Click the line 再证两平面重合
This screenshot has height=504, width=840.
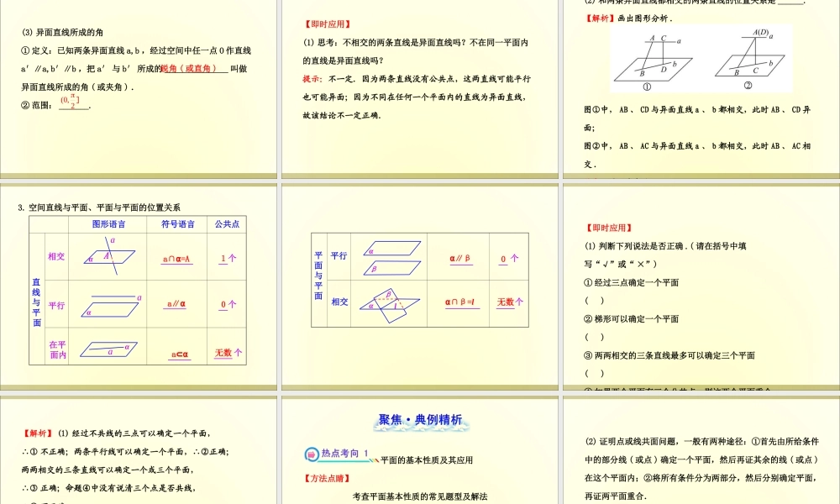[616, 496]
